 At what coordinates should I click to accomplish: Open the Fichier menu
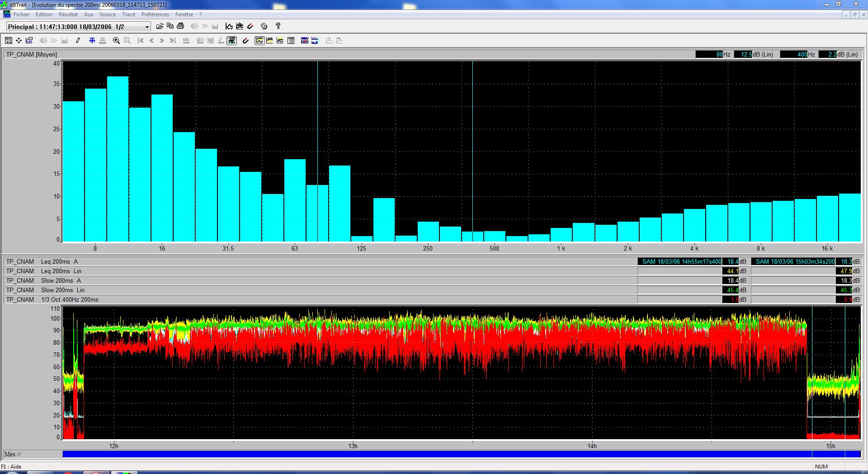(21, 14)
